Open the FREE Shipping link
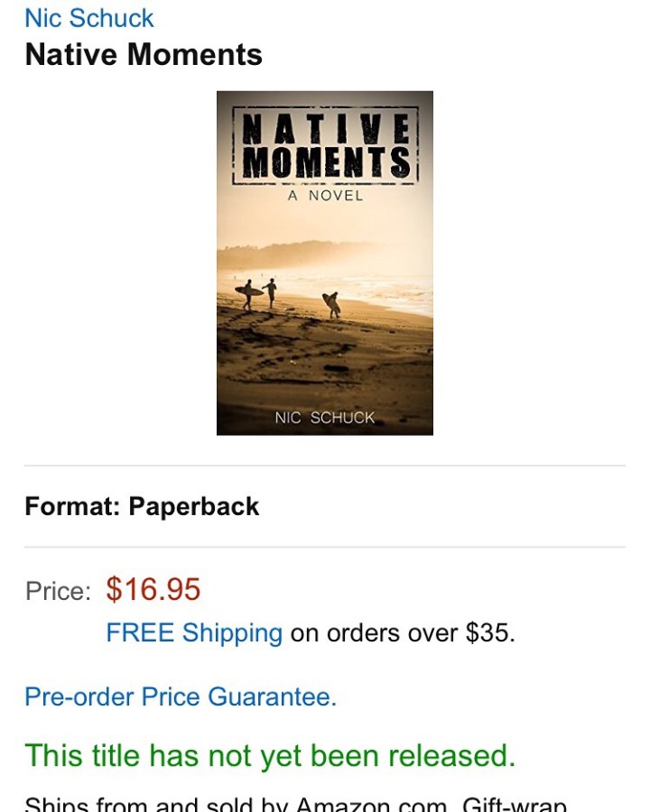Viewport: 650px width, 812px height. pyautogui.click(x=194, y=632)
